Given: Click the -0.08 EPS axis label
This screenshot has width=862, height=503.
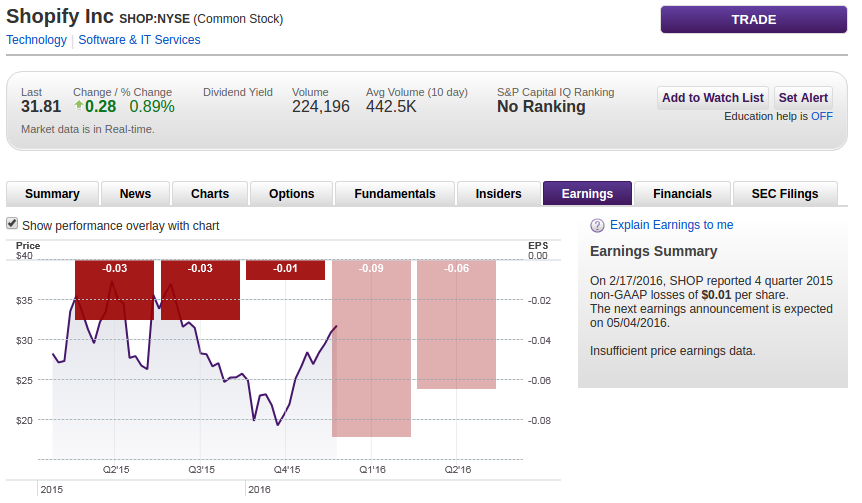Looking at the screenshot, I should [x=539, y=421].
